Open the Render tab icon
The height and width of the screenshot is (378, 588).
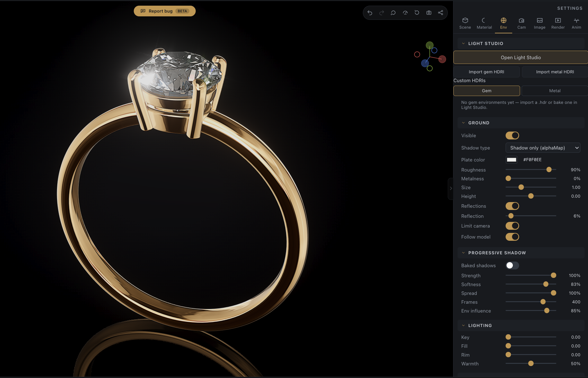pos(558,20)
